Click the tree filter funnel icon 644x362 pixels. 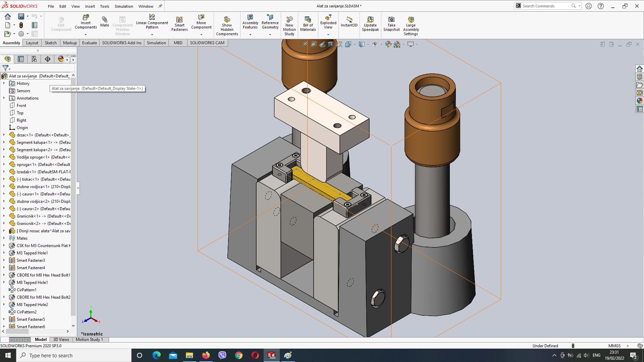coord(6,68)
